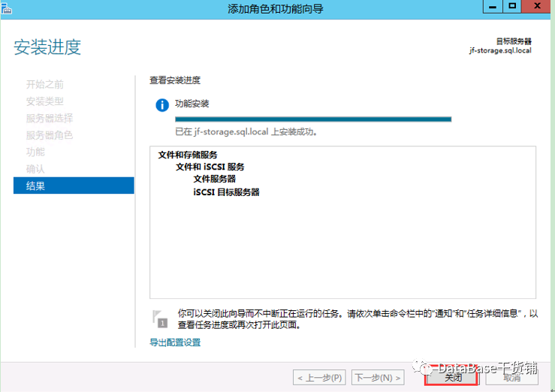The image size is (555, 392).
Task: Click the 查看安装进度 heading
Action: point(175,80)
